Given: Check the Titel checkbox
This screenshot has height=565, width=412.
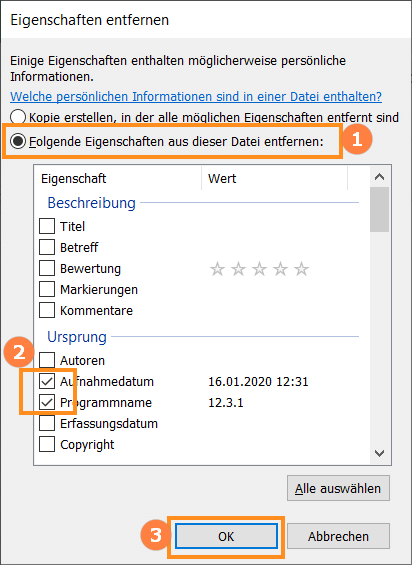Looking at the screenshot, I should (47, 226).
